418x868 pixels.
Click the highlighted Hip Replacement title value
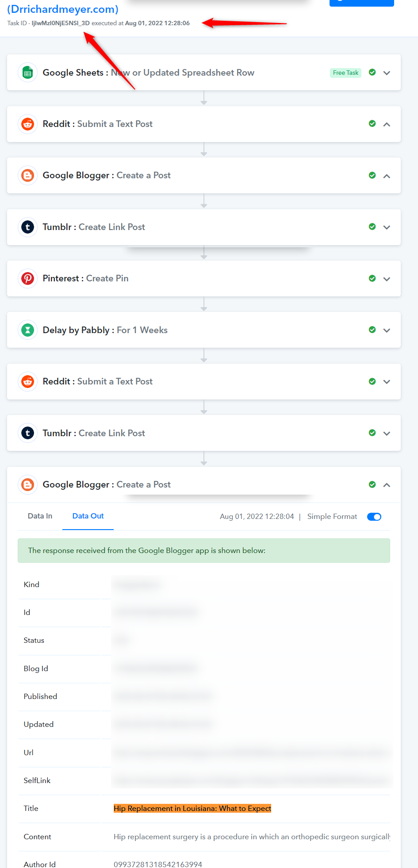tap(192, 808)
